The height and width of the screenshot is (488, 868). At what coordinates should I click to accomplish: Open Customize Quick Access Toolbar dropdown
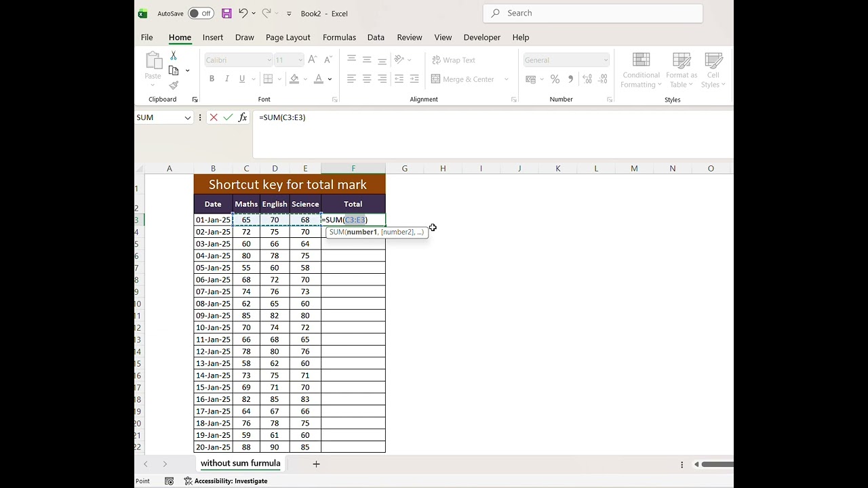pos(289,14)
